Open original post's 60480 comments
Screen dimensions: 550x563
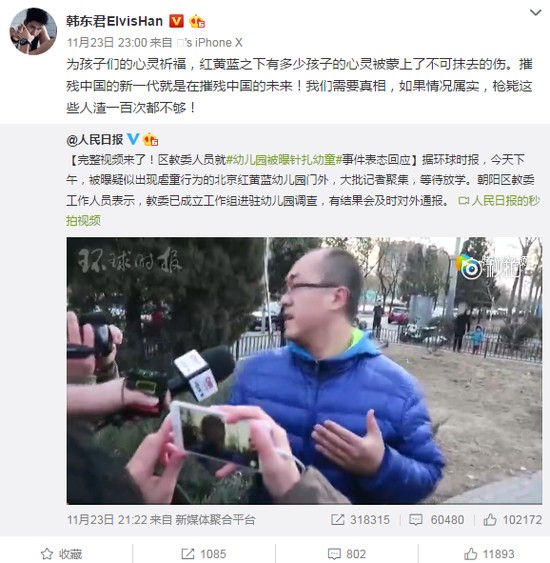(x=436, y=520)
